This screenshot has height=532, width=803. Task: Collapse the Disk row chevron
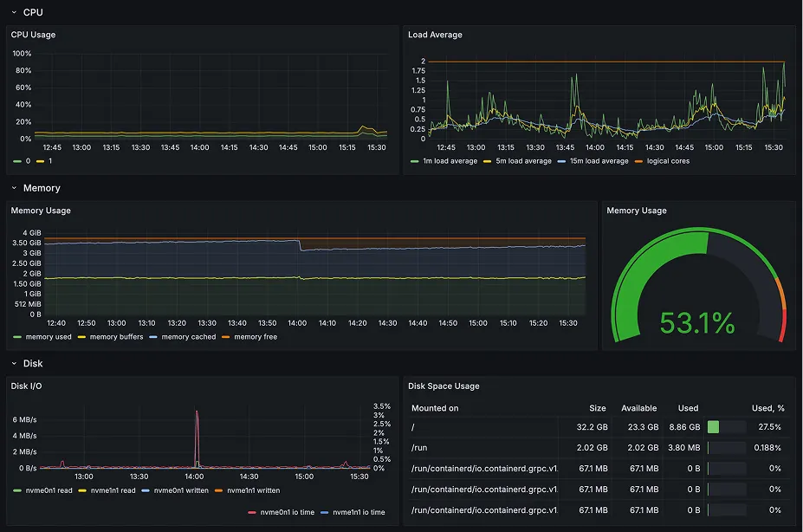coord(14,364)
